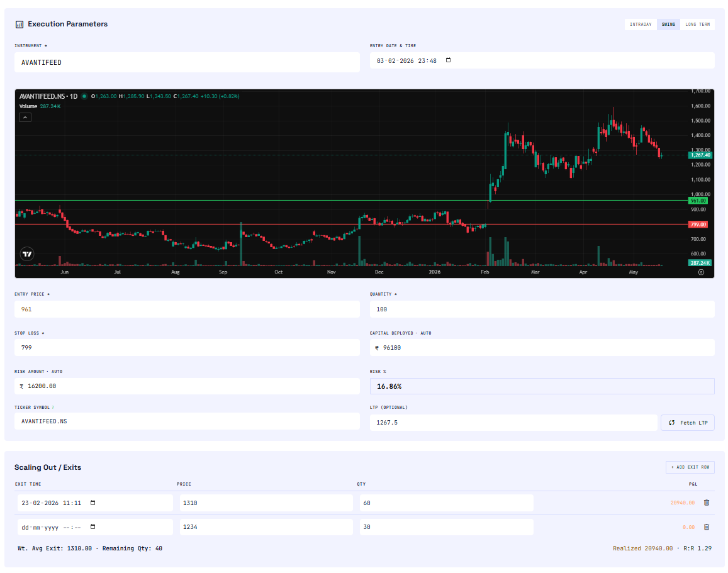Click the Entry Date & Time field

point(542,61)
